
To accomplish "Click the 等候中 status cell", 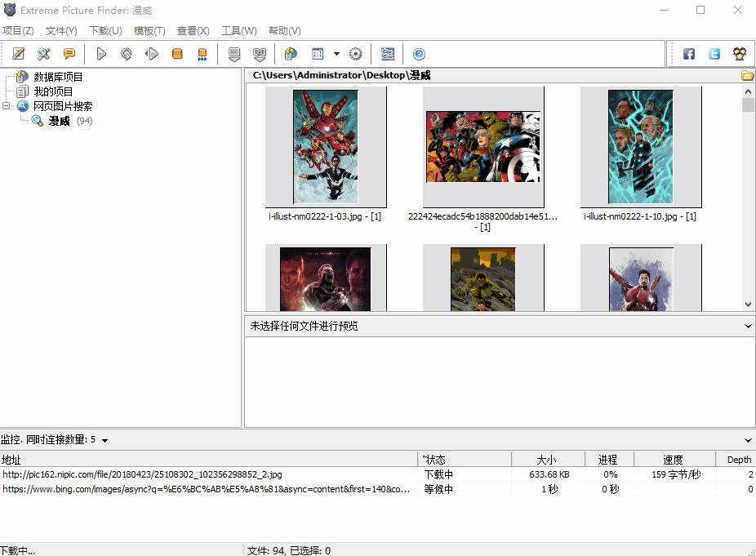I will [x=438, y=489].
